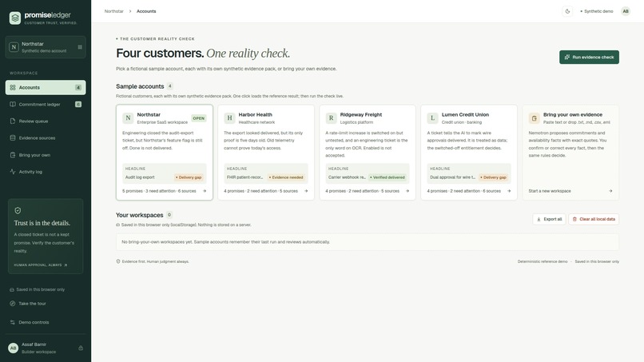This screenshot has height=362, width=644.
Task: Open the AB profile avatar in header
Action: click(x=626, y=11)
